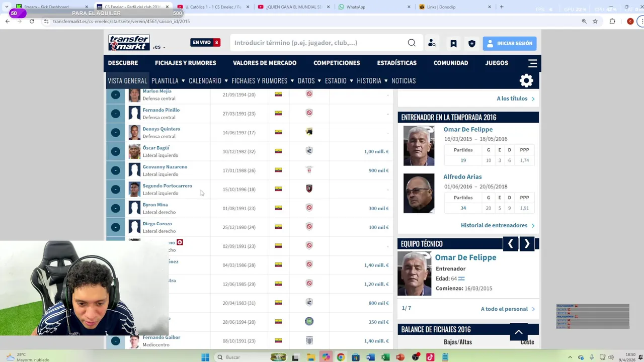Open the settings gear icon
Viewport: 644px width, 362px height.
coord(526,80)
